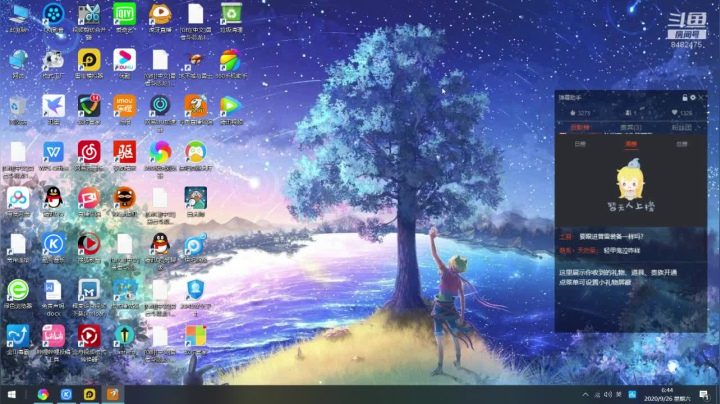Open the Kugou icon on taskbar

click(66, 394)
